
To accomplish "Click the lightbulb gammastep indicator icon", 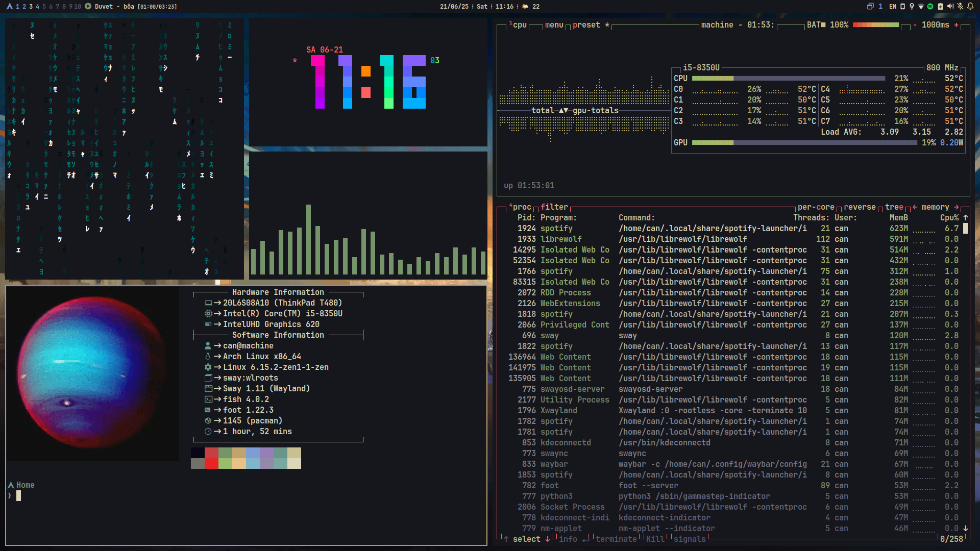I will tap(912, 7).
